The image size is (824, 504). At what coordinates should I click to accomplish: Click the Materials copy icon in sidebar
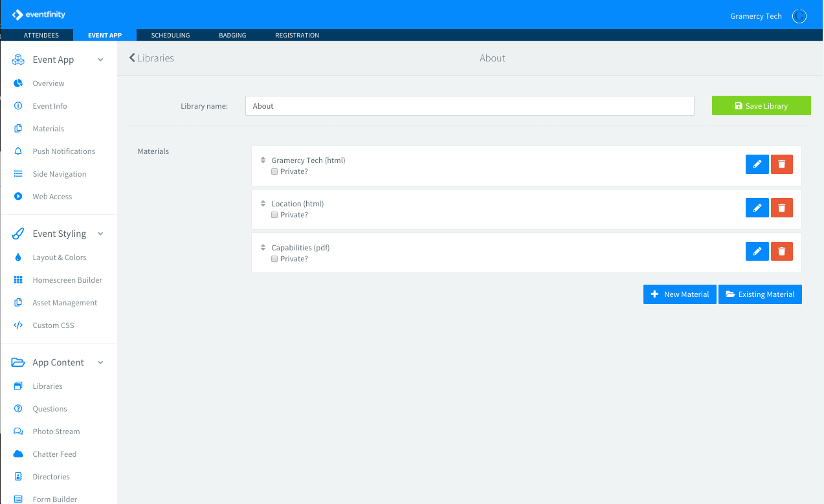tap(18, 129)
